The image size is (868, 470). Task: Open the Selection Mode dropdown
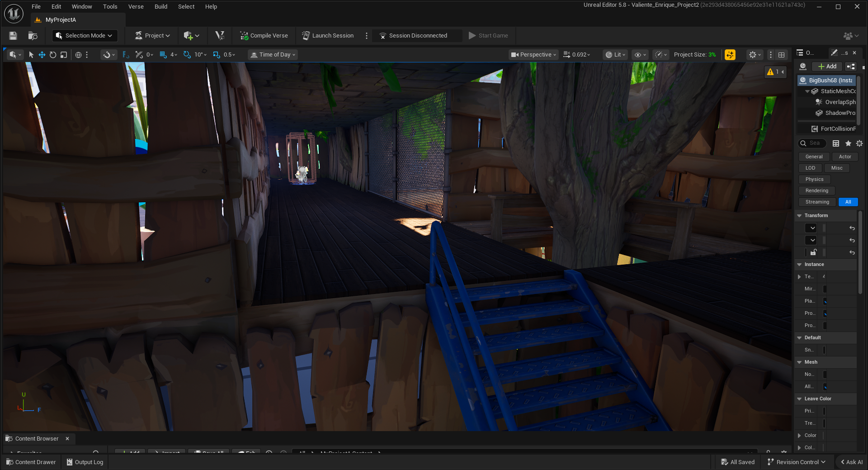click(85, 36)
